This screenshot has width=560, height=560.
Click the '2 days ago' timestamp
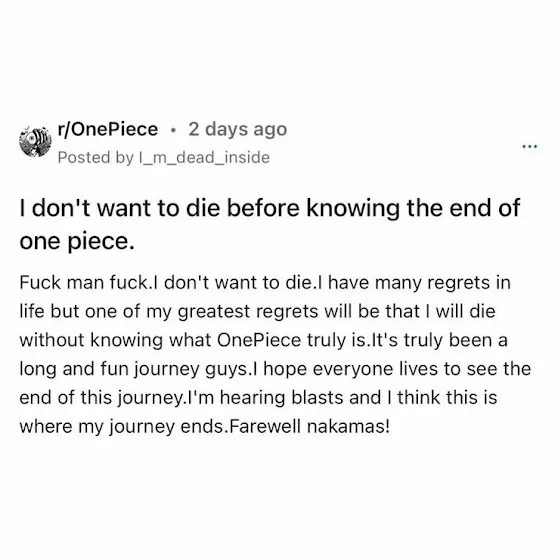238,129
